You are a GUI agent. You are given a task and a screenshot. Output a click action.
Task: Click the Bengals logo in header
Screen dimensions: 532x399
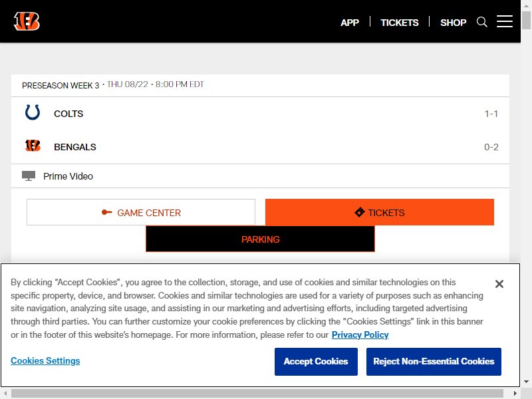click(27, 21)
